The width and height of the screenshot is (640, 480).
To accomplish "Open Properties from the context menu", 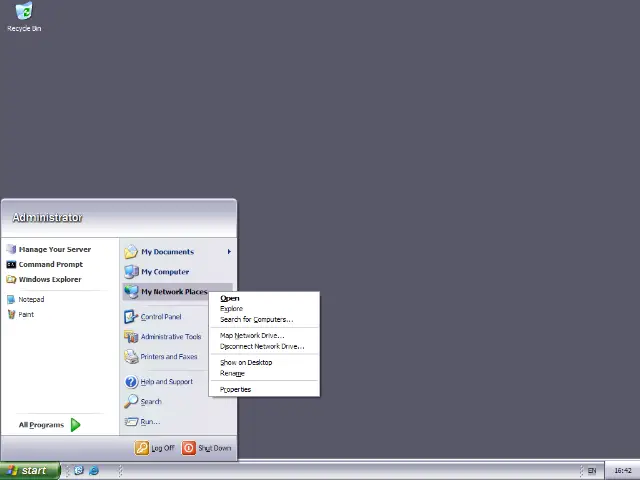I will pyautogui.click(x=264, y=389).
